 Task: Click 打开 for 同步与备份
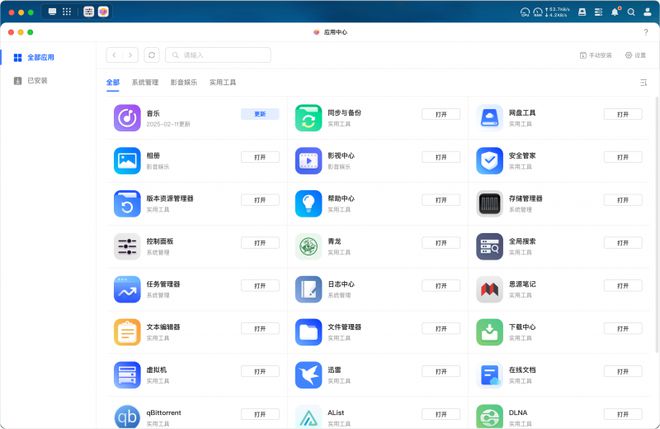click(441, 114)
